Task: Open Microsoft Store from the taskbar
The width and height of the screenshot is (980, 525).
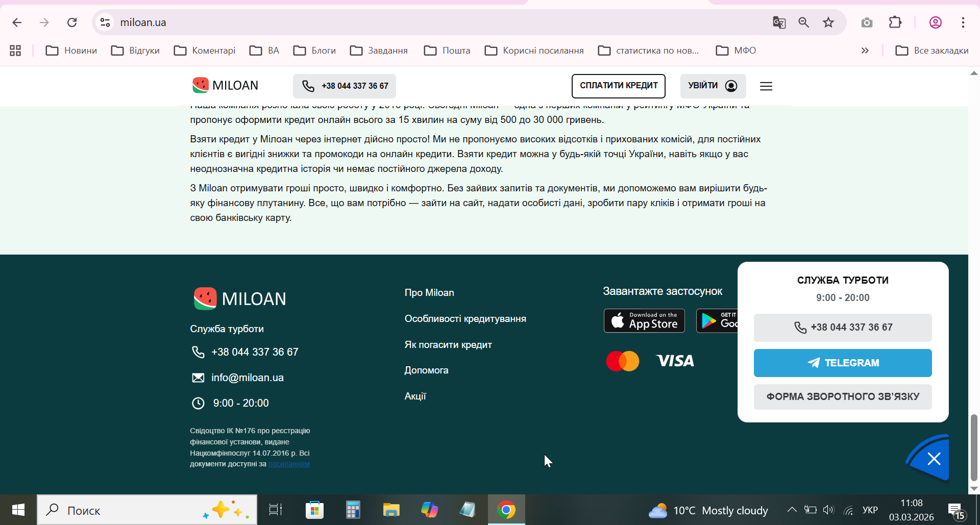Action: (314, 510)
